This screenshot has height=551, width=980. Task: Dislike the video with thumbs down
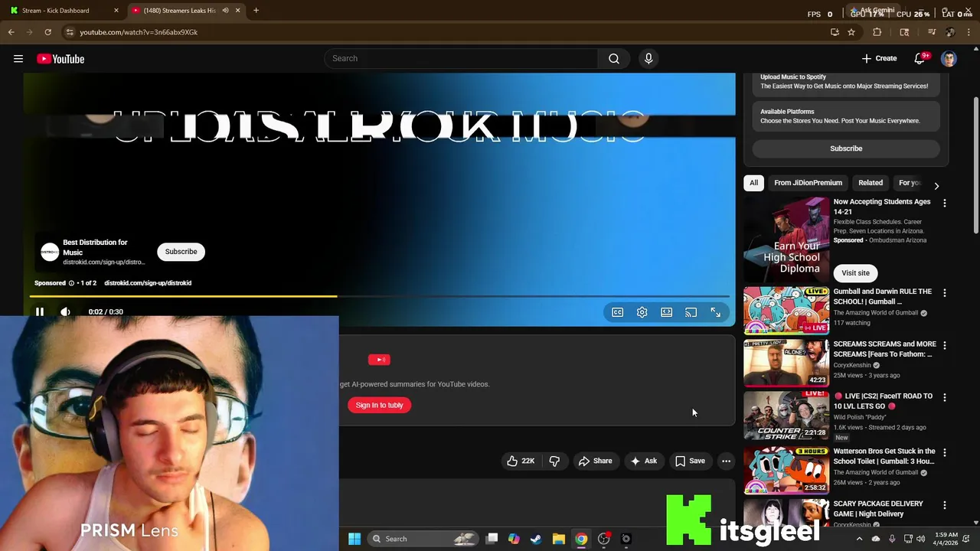coord(554,461)
